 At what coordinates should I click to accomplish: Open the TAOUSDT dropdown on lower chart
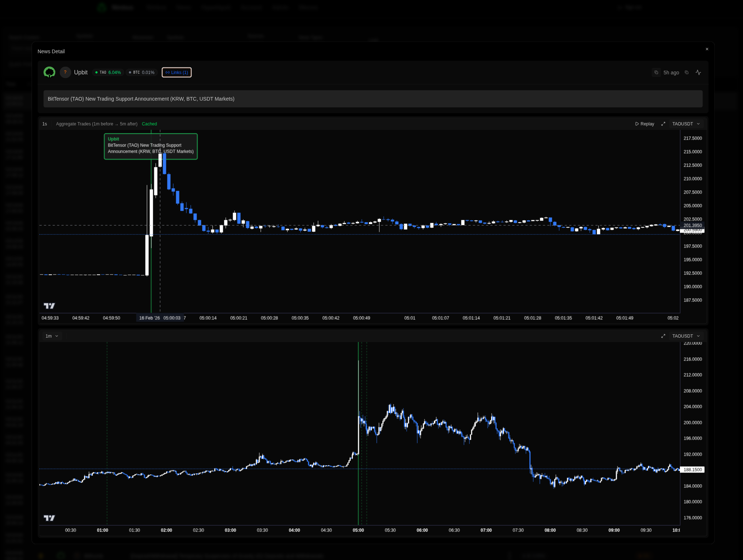click(x=686, y=336)
